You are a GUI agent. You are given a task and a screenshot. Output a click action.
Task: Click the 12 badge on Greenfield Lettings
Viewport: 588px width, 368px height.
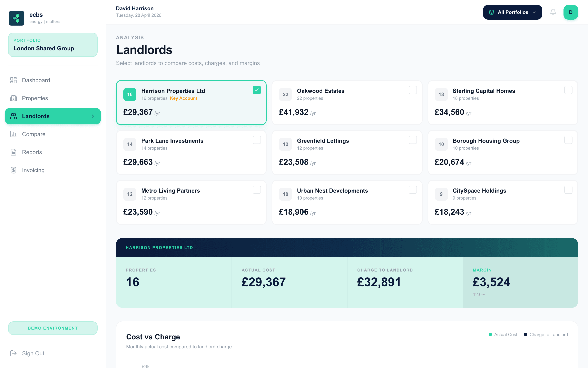pos(285,144)
